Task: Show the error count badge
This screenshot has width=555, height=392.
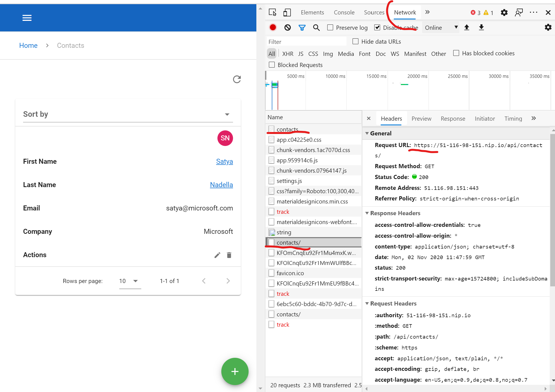Action: point(475,13)
